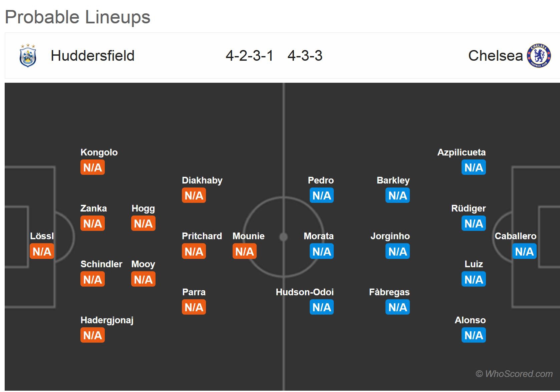Click Kongolo's rating badge
Viewport: 560px width, 392px height.
92,167
